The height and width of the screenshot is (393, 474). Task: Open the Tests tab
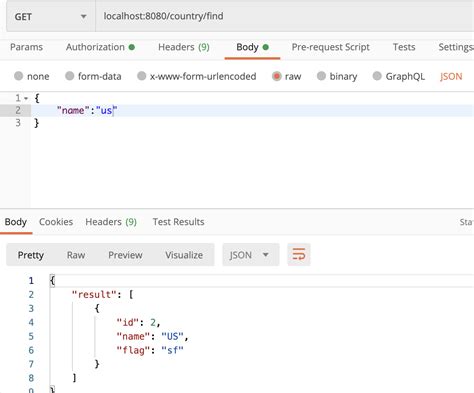click(404, 47)
